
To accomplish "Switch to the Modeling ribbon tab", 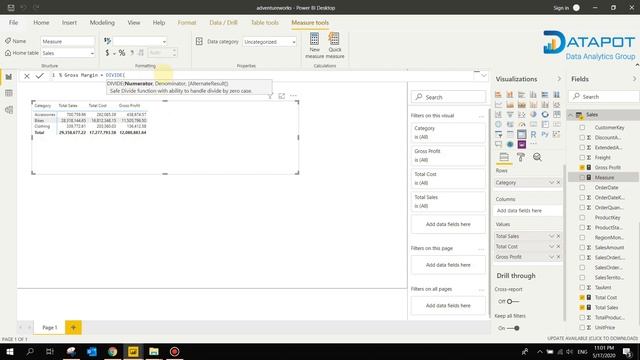I will pyautogui.click(x=102, y=22).
